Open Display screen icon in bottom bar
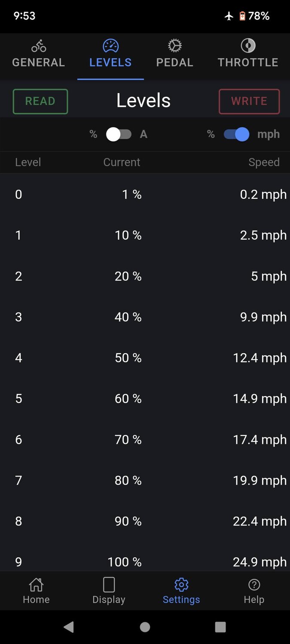This screenshot has height=644, width=290. (x=109, y=584)
